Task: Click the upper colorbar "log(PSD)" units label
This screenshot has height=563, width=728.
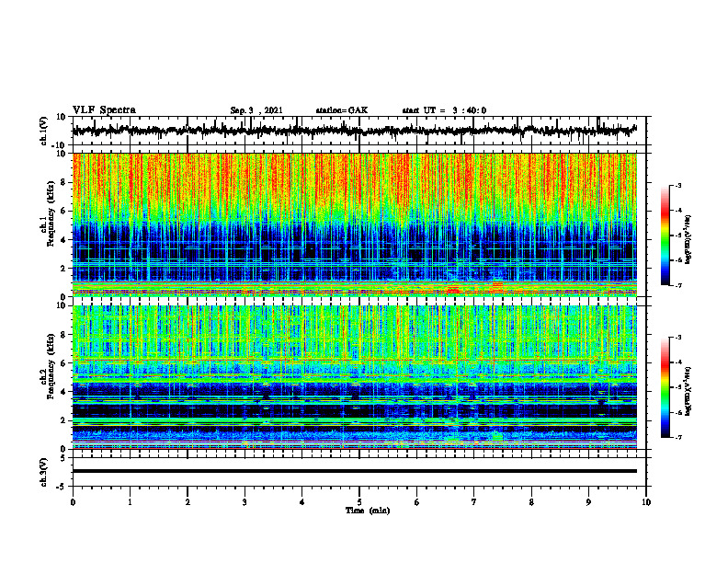Action: pos(688,240)
